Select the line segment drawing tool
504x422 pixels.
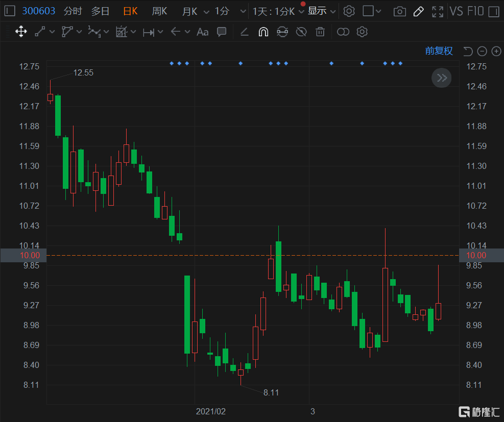coord(40,32)
